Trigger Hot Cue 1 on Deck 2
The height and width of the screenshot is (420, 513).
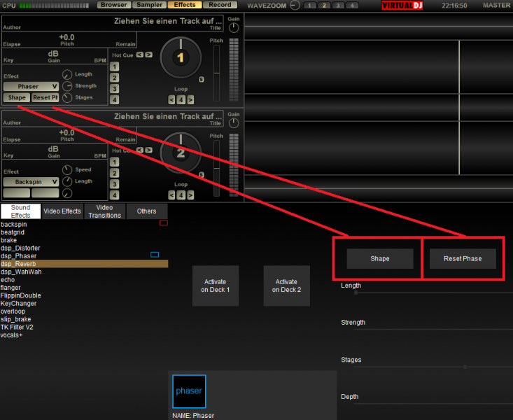click(x=114, y=162)
